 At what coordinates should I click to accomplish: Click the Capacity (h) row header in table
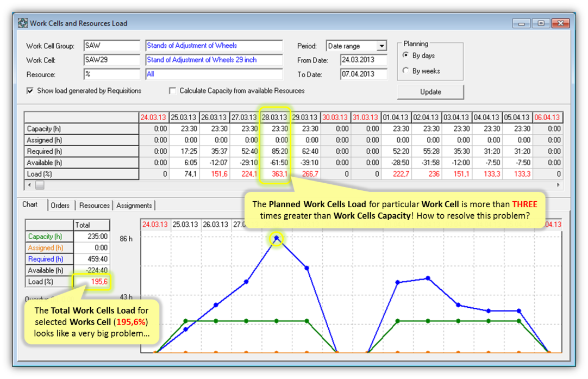pos(82,129)
